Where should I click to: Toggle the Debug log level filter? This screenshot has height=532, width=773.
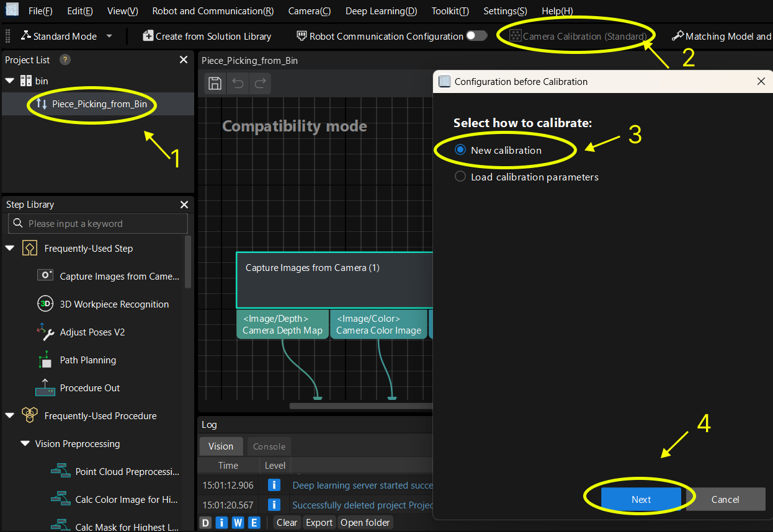pos(206,523)
